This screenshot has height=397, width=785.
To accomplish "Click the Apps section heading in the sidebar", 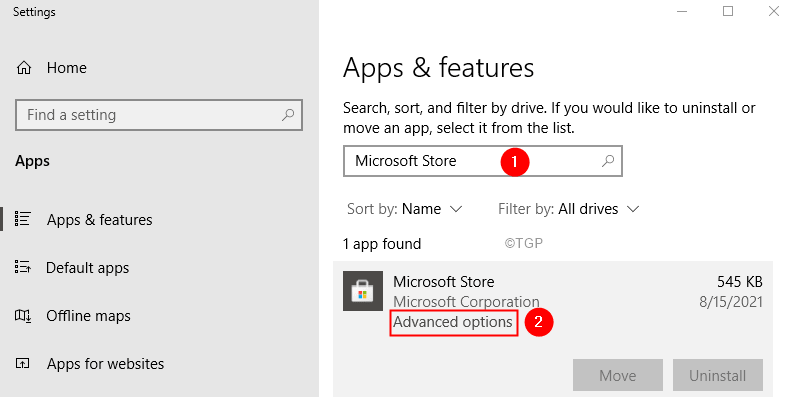I will click(x=33, y=161).
